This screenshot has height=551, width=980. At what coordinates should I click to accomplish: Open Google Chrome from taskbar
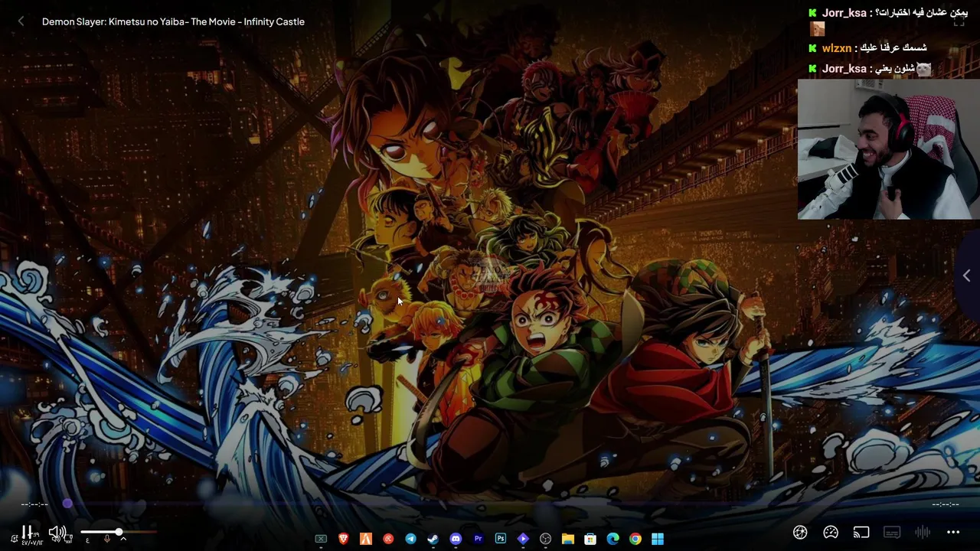pos(635,539)
